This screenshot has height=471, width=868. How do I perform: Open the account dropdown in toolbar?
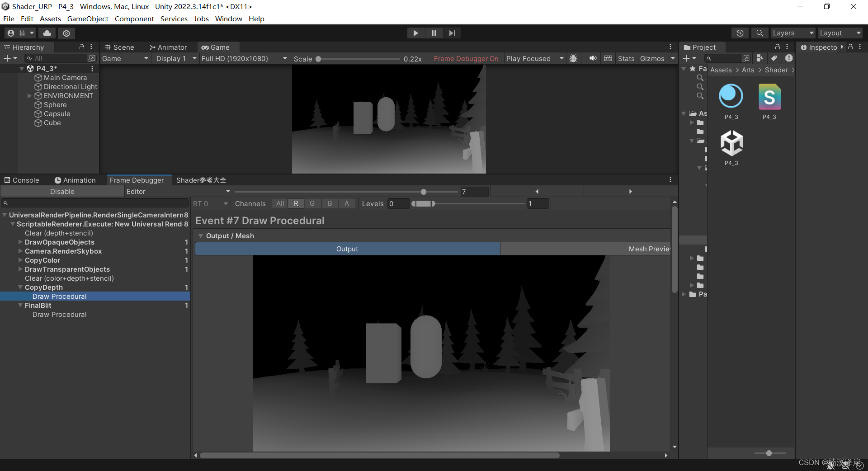[21, 33]
